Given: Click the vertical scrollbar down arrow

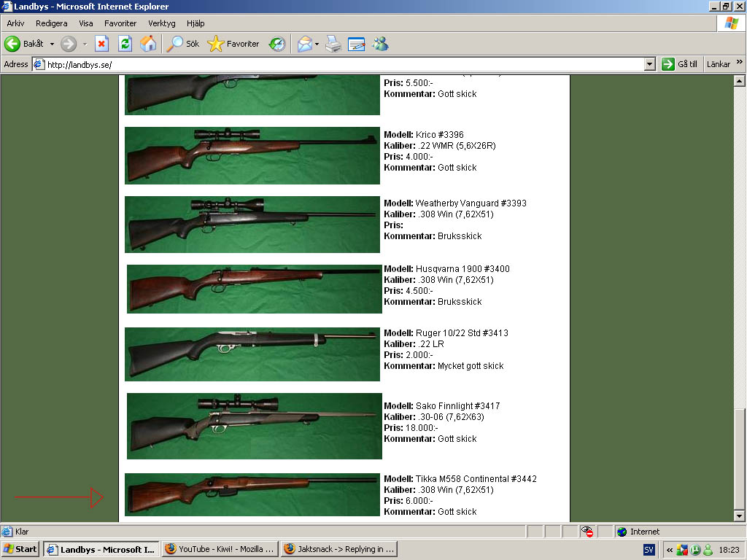Looking at the screenshot, I should tap(738, 516).
